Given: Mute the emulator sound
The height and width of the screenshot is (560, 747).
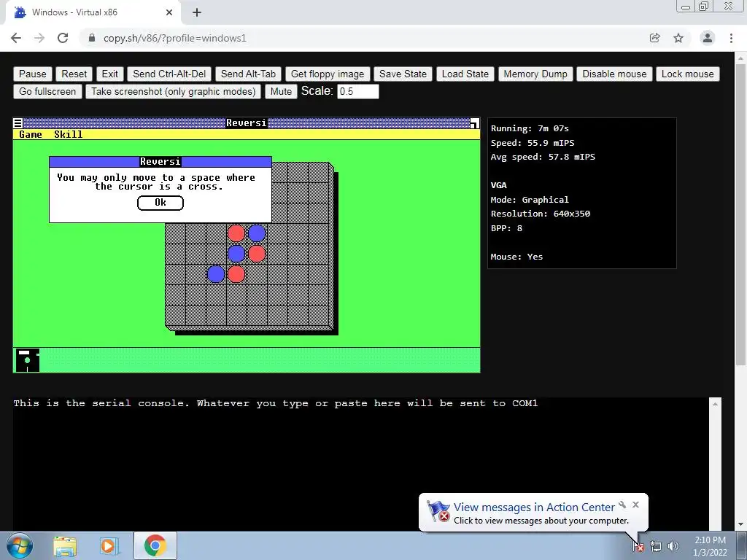Looking at the screenshot, I should (x=281, y=91).
